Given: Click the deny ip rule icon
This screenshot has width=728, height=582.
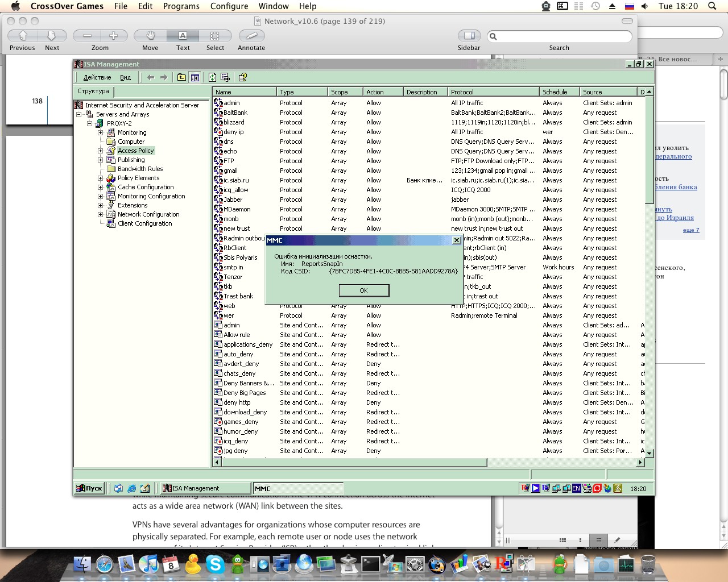Looking at the screenshot, I should [x=218, y=132].
